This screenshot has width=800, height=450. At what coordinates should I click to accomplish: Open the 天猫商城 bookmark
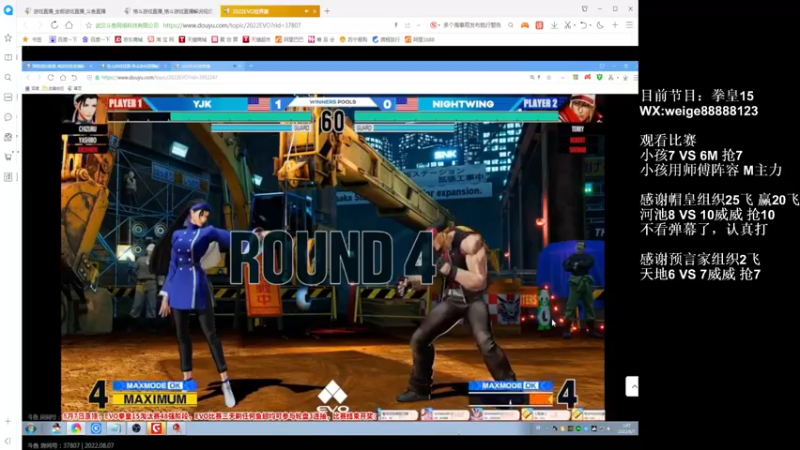[193, 39]
